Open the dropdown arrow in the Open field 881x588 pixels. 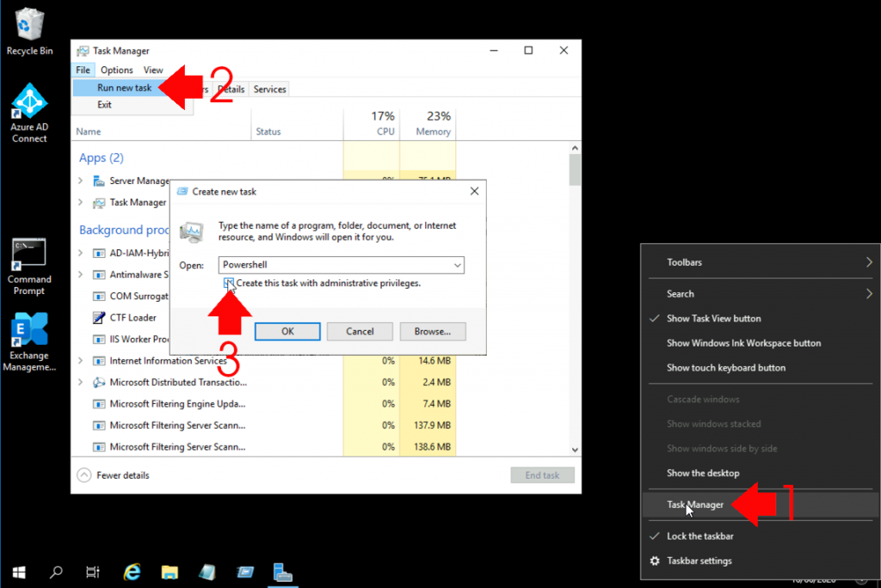pyautogui.click(x=457, y=265)
